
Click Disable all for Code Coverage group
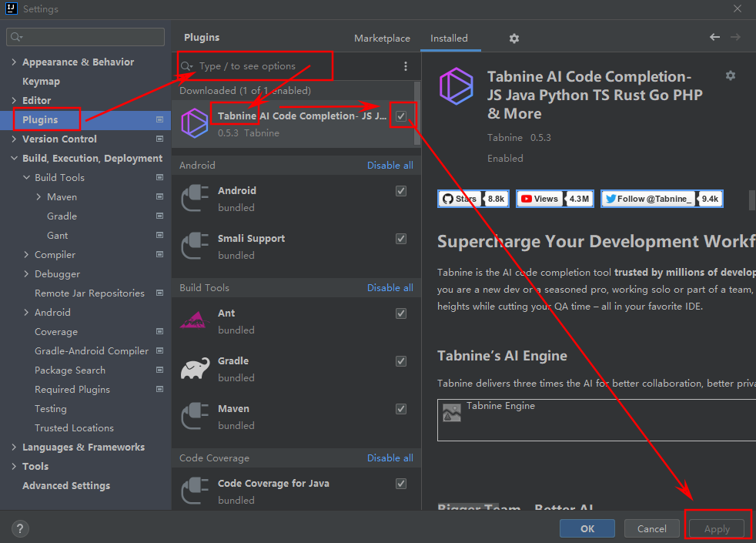[390, 458]
